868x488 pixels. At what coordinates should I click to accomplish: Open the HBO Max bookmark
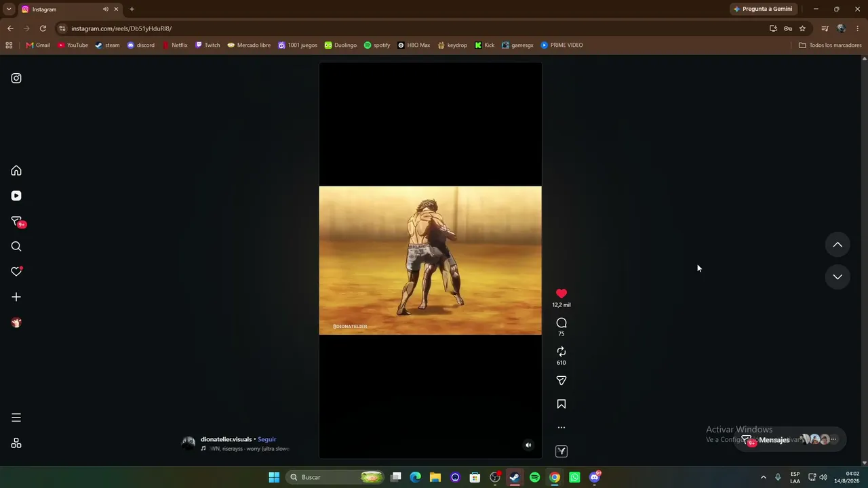tap(414, 45)
